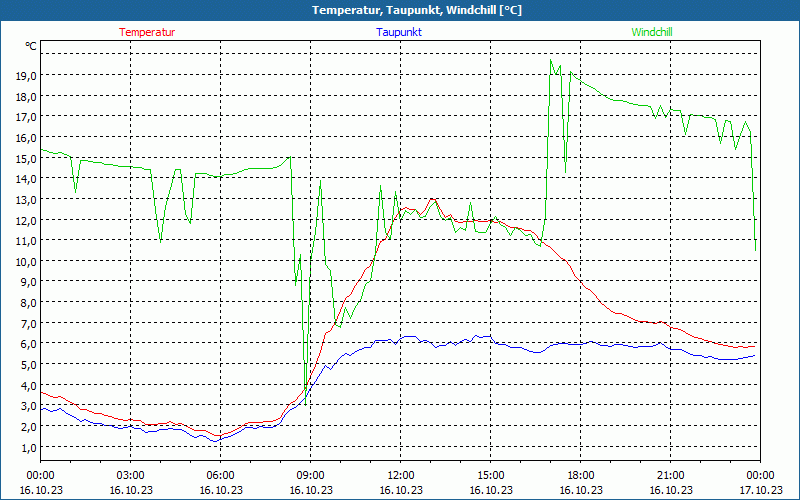800x500 pixels.
Task: Click the '13,0' y-axis value
Action: [x=27, y=199]
